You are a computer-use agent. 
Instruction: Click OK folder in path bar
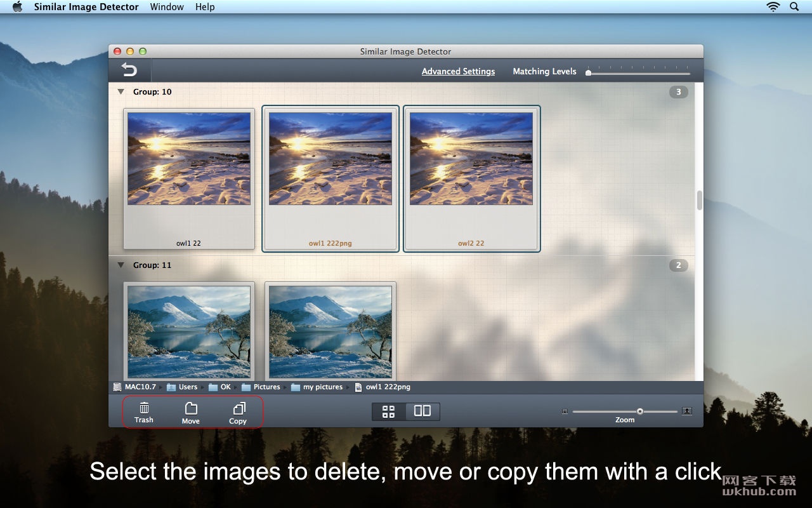click(219, 387)
